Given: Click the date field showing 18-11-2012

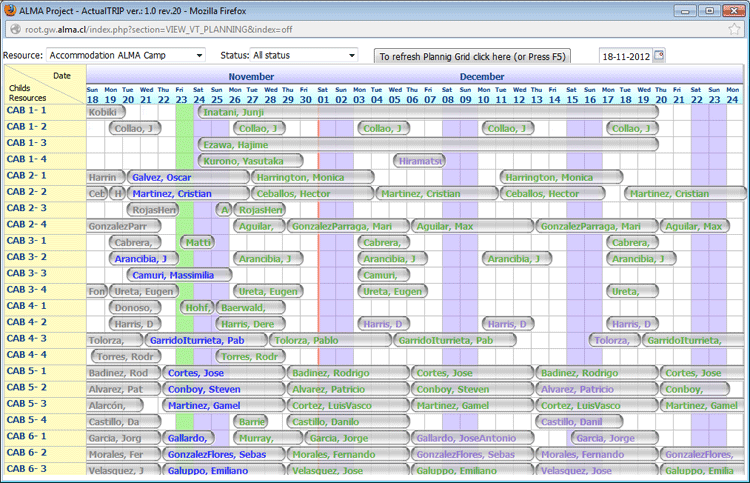Looking at the screenshot, I should (x=625, y=56).
